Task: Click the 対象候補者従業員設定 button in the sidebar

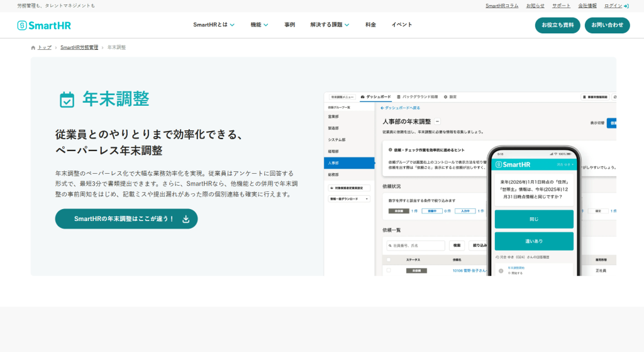Action: (x=349, y=188)
